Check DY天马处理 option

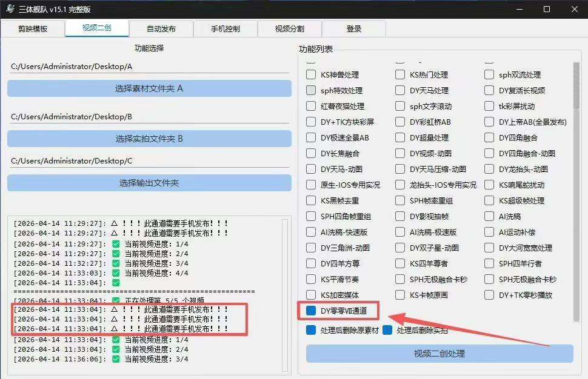coord(400,90)
